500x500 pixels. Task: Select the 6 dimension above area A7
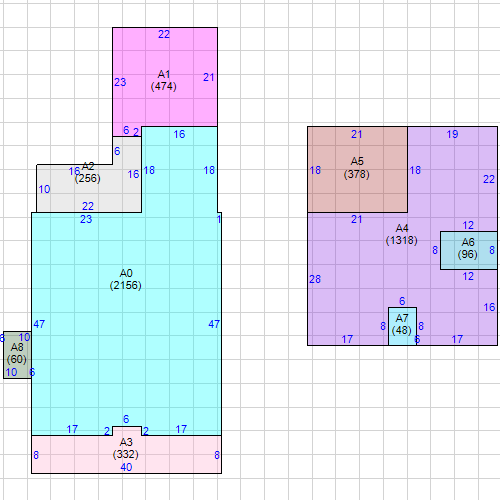point(402,301)
